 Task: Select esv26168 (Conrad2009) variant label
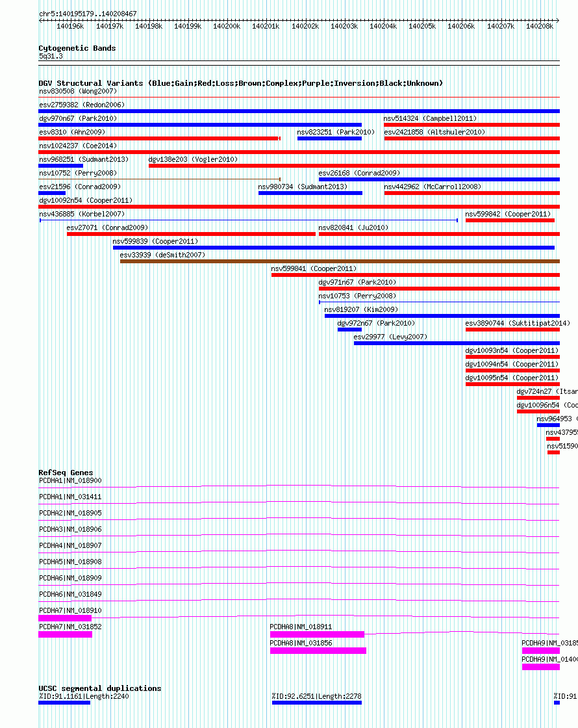(x=359, y=173)
